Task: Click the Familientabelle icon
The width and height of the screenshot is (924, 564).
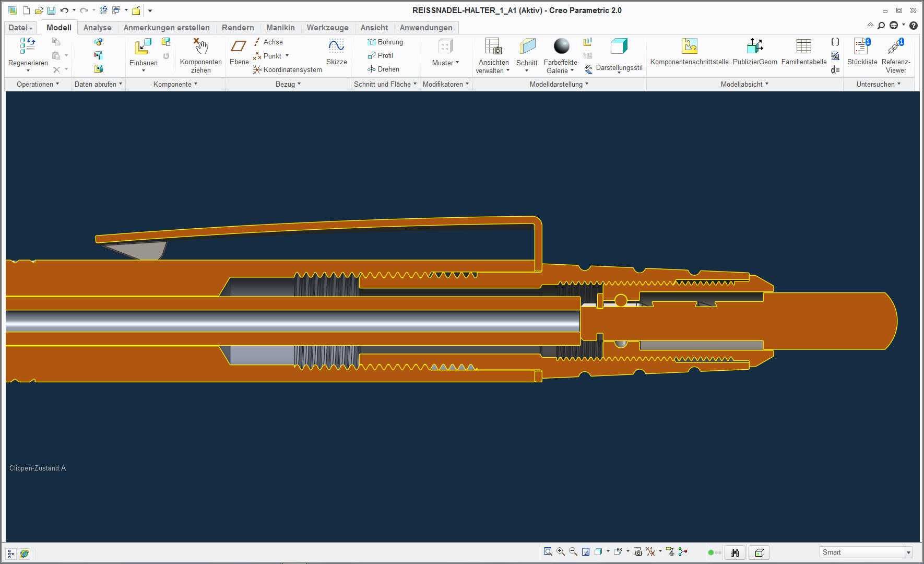Action: click(x=803, y=46)
